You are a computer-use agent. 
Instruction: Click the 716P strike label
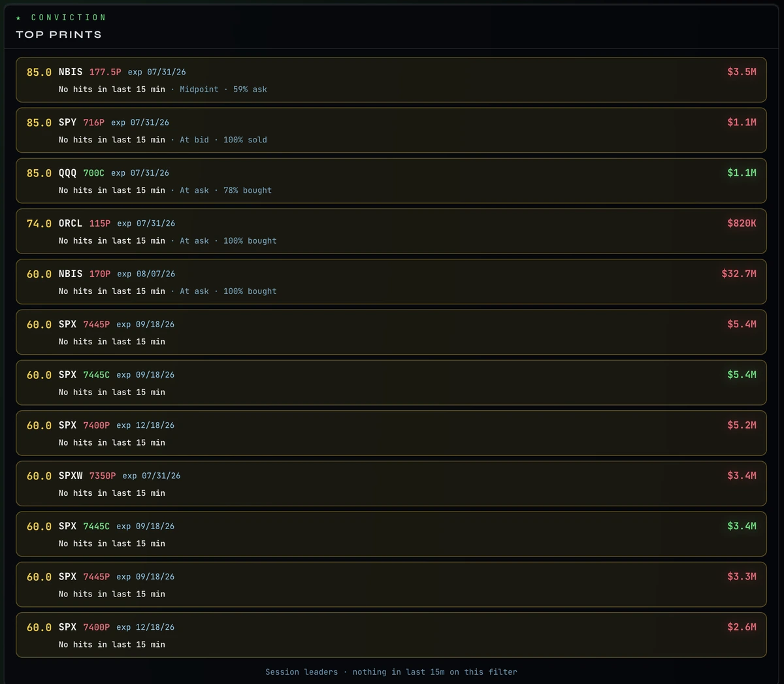(93, 122)
